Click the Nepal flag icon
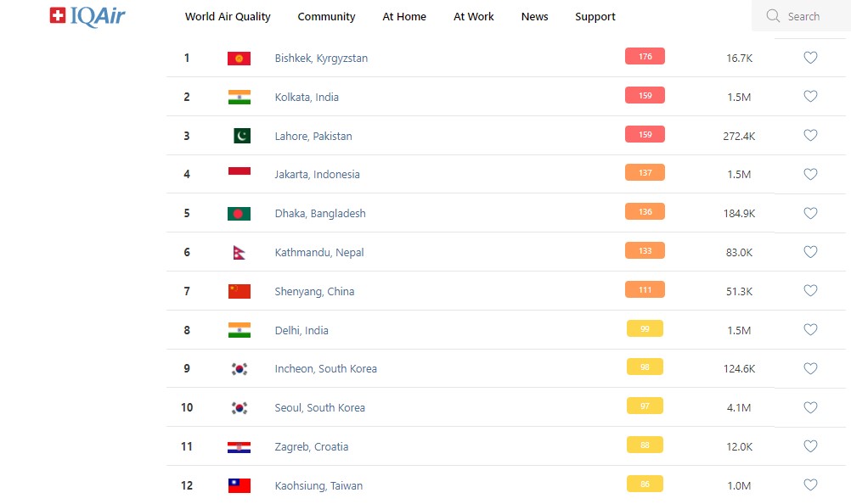The width and height of the screenshot is (851, 504). pyautogui.click(x=240, y=253)
